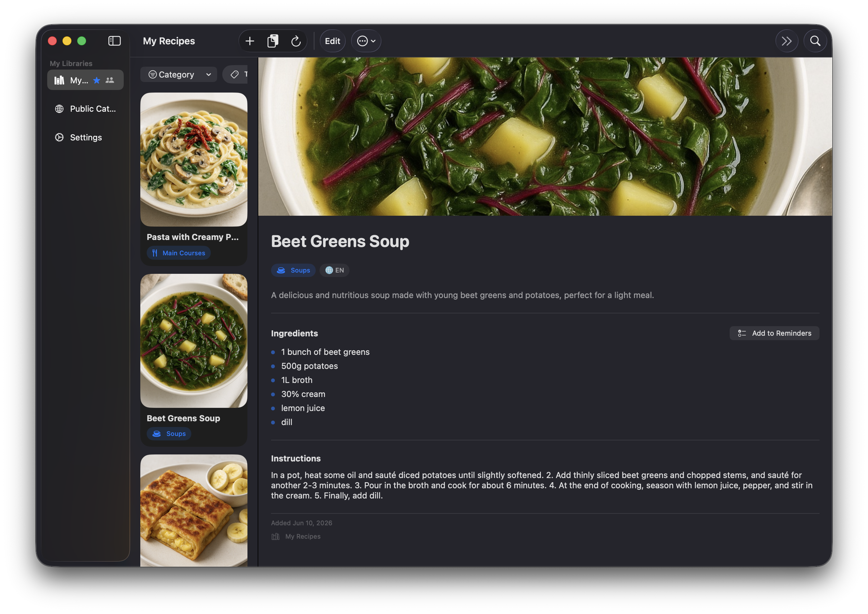Click '1 bunch of beet greens' ingredient
This screenshot has width=868, height=614.
325,352
